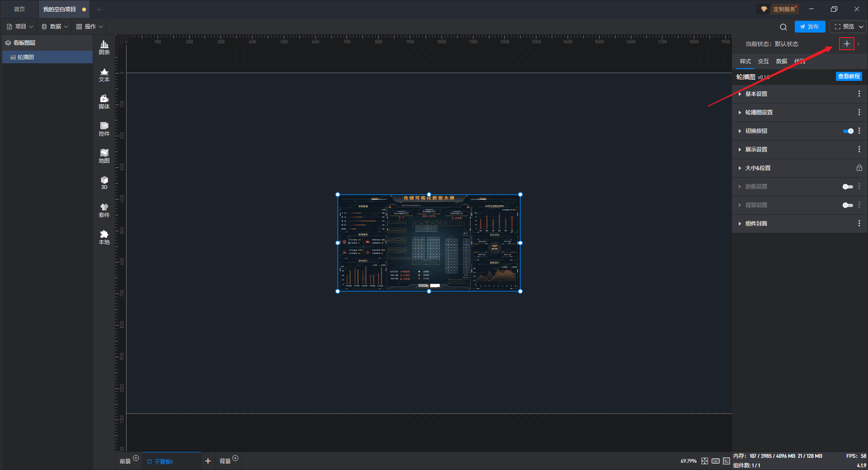
Task: Click the 发布 publish button
Action: click(810, 27)
